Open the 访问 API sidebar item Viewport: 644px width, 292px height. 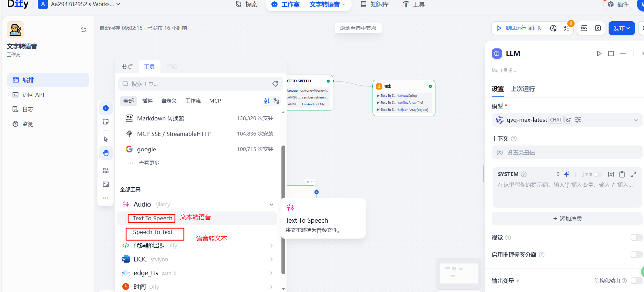[x=48, y=95]
